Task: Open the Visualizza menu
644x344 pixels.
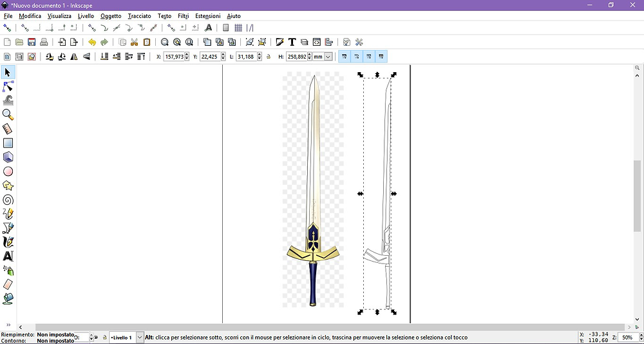Action: (x=59, y=16)
